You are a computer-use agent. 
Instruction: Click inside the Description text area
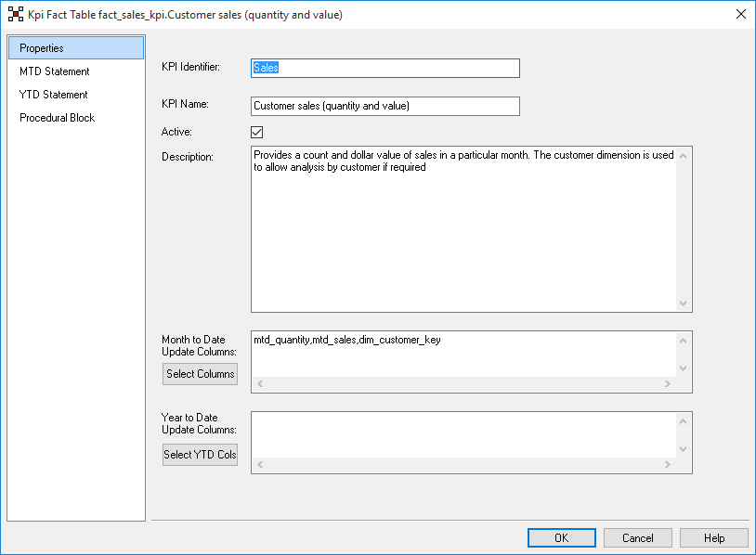(464, 232)
